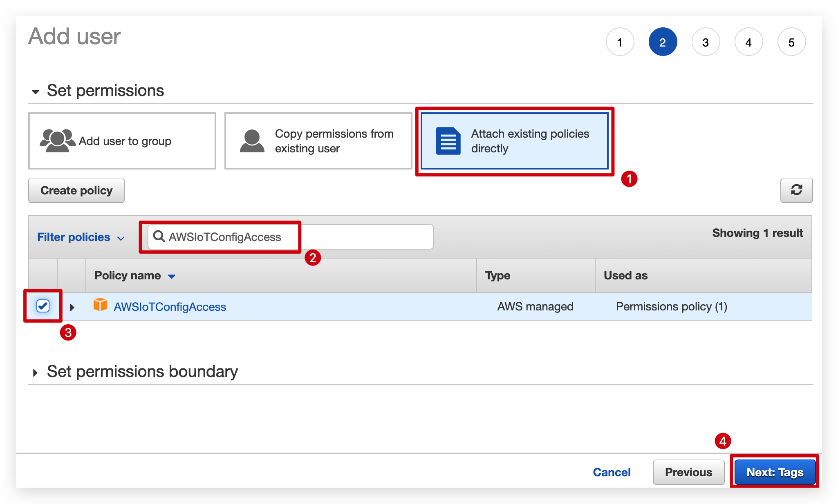Expand Set permissions boundary section
This screenshot has width=838, height=504.
(135, 372)
